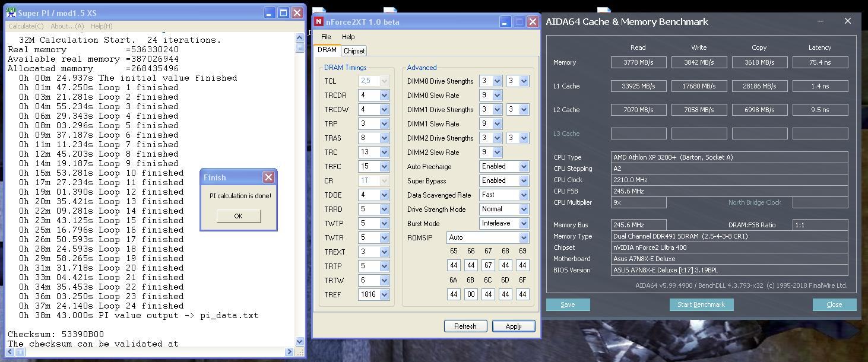
Task: Click the CPU Clock value 2210.0 MHz
Action: point(730,180)
